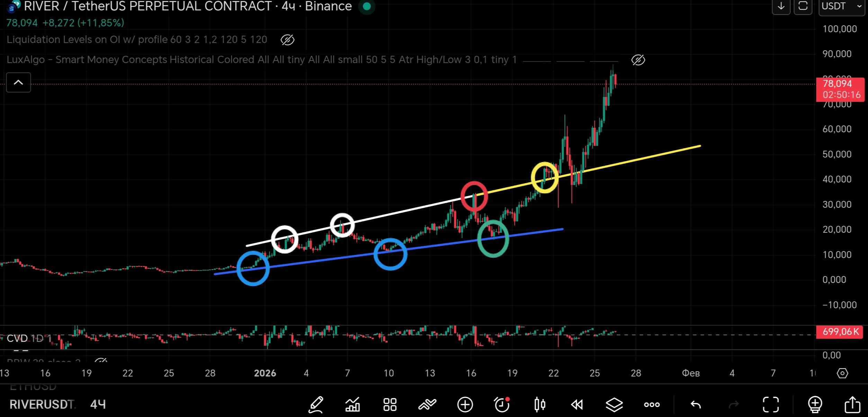The height and width of the screenshot is (417, 868).
Task: Change chart type via candlestick icon
Action: coord(539,405)
